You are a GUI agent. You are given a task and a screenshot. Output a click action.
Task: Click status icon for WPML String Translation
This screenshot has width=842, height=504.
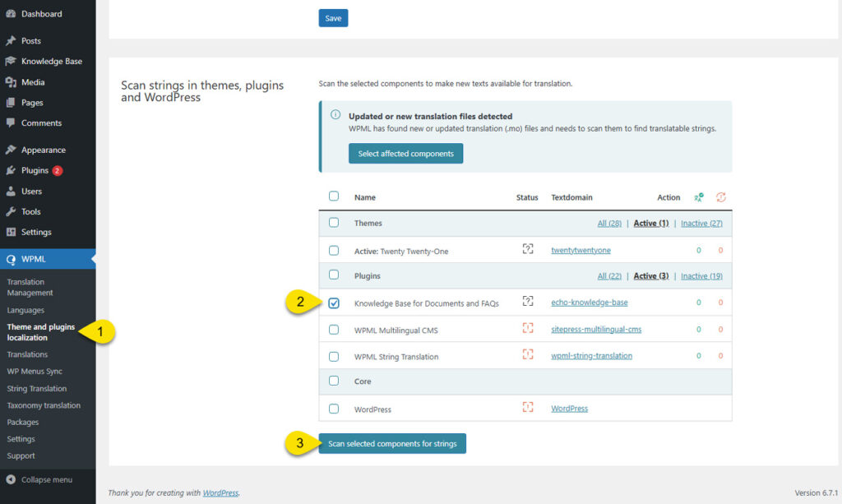[528, 354]
